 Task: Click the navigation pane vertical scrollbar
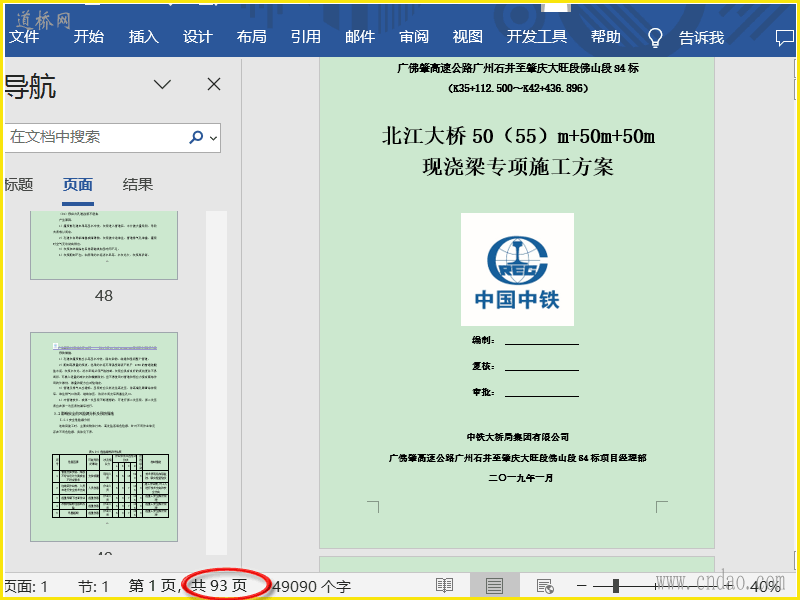[216, 383]
